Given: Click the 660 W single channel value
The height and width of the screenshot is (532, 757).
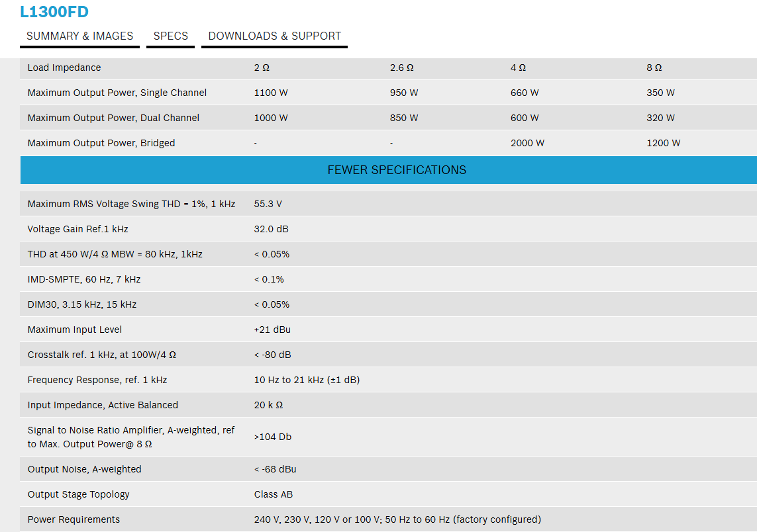Looking at the screenshot, I should tap(525, 93).
